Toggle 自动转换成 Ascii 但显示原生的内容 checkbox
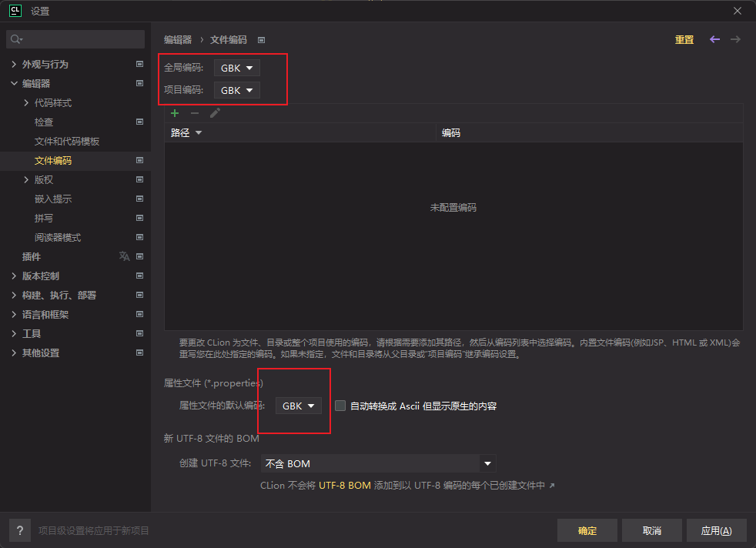The height and width of the screenshot is (548, 756). click(x=340, y=406)
